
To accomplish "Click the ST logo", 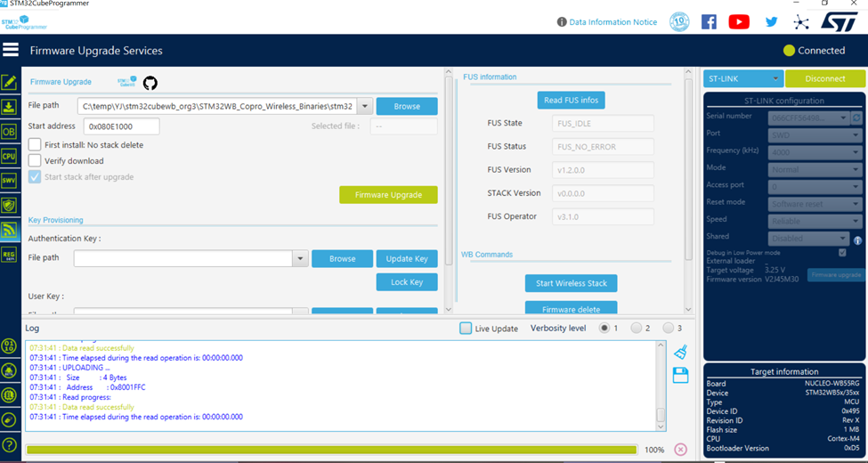I will coord(839,21).
